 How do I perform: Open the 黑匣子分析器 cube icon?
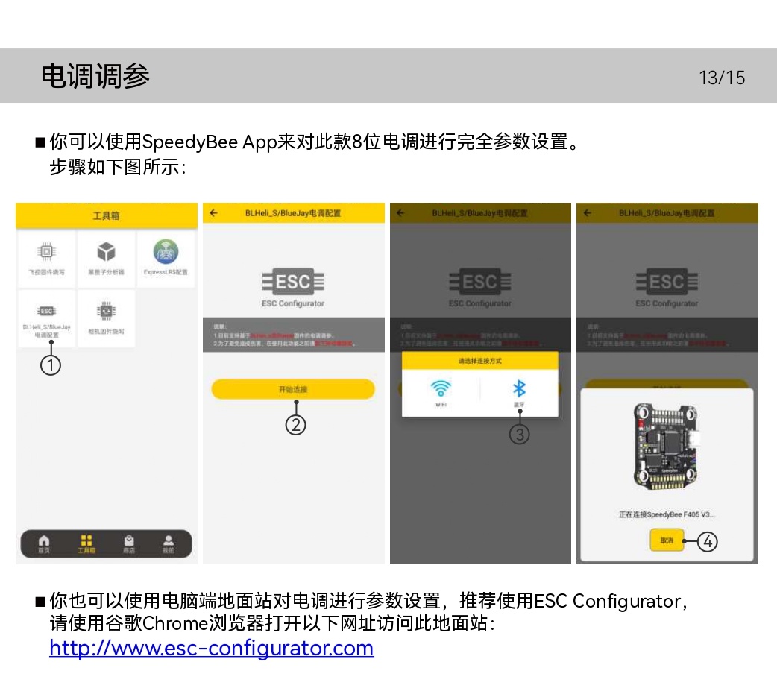tap(106, 252)
